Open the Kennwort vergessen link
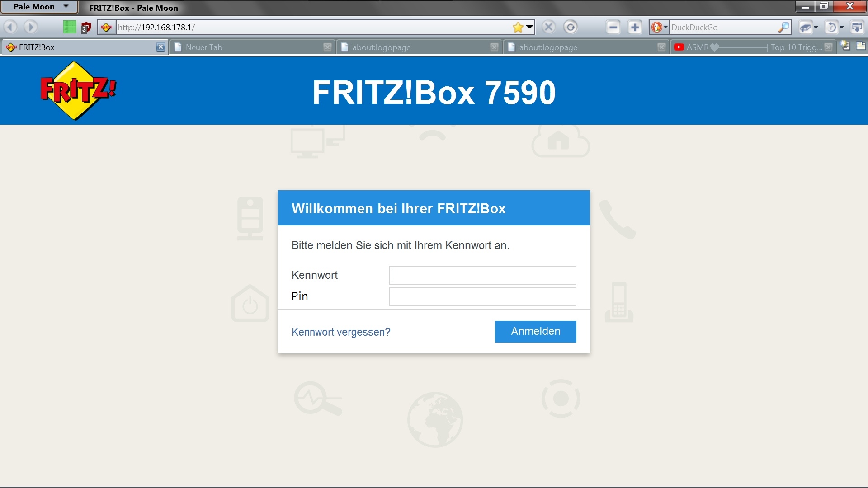The image size is (868, 488). (x=340, y=332)
